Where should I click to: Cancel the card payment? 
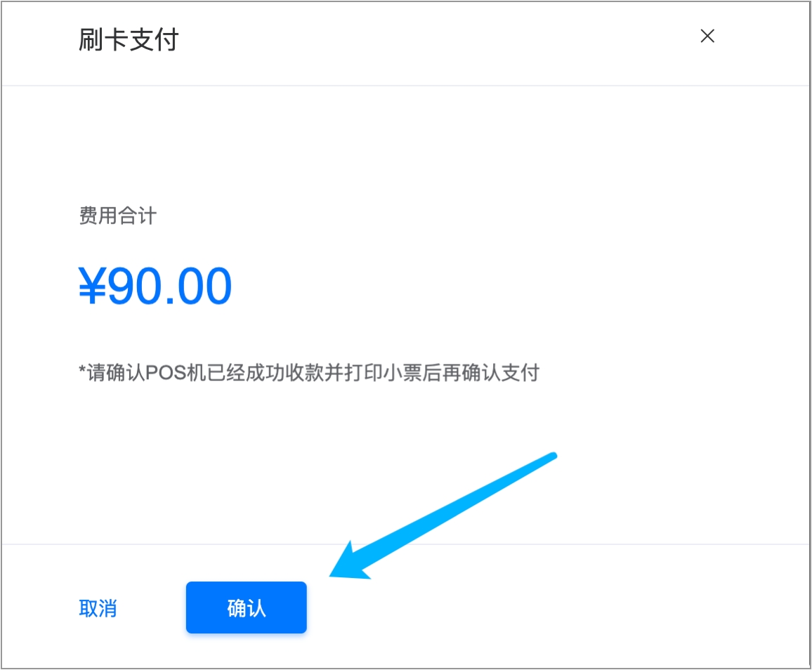[98, 608]
